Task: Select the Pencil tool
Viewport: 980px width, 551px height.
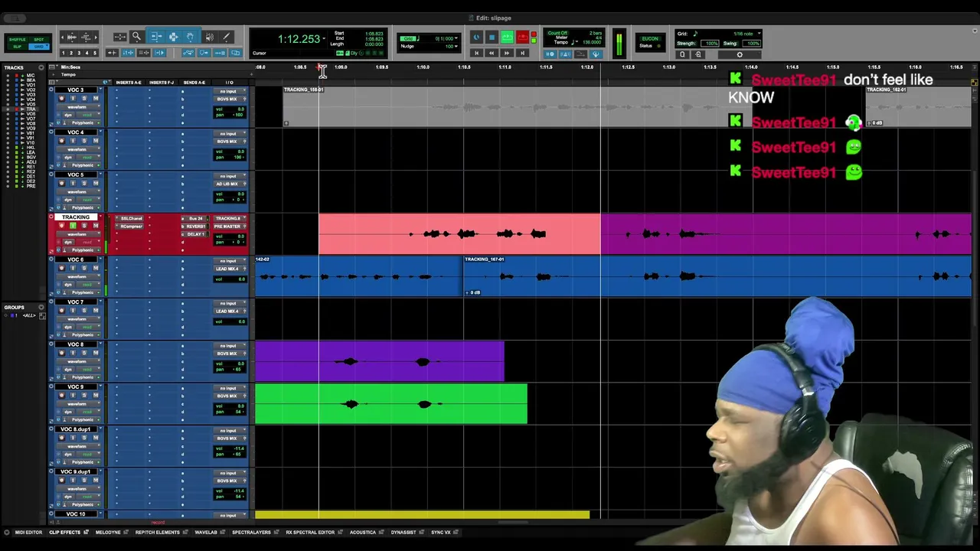Action: [226, 36]
